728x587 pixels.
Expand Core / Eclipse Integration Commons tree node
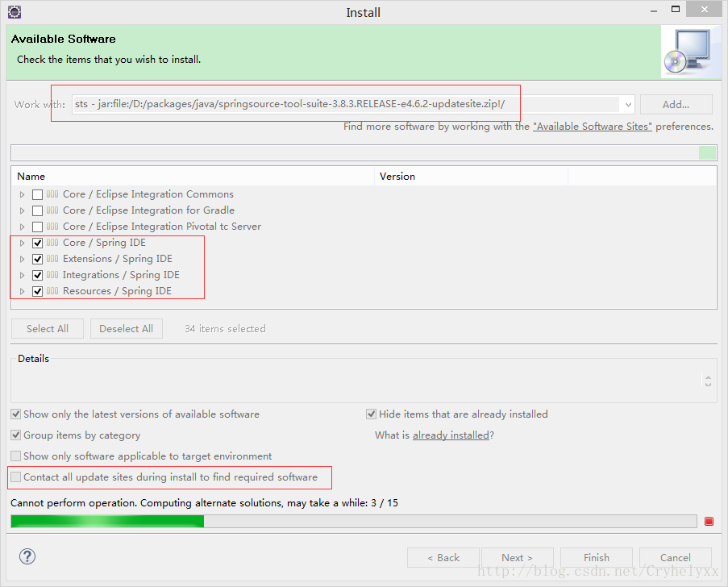tap(22, 194)
